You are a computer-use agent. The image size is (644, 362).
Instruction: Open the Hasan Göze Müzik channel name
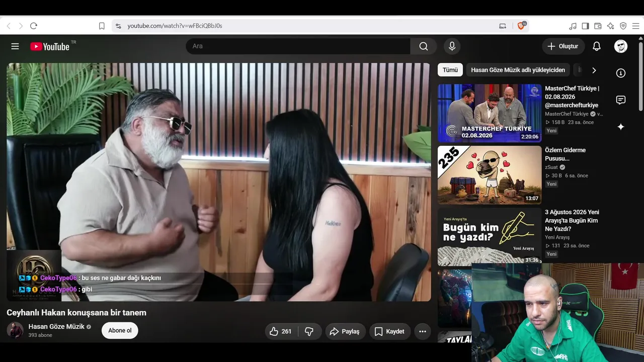pyautogui.click(x=56, y=327)
